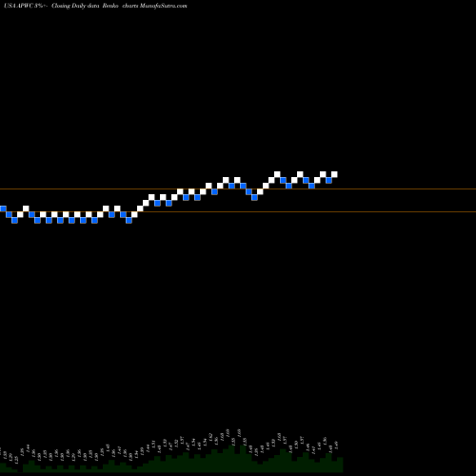Select the first blue Renko brick at left edge
This screenshot has height=476, width=476.
pos(3,208)
